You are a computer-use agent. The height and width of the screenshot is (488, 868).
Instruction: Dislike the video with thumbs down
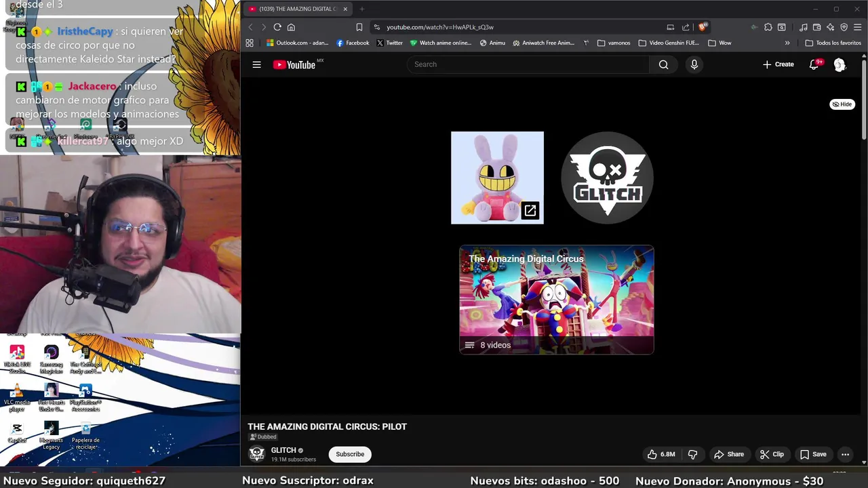[x=693, y=454]
